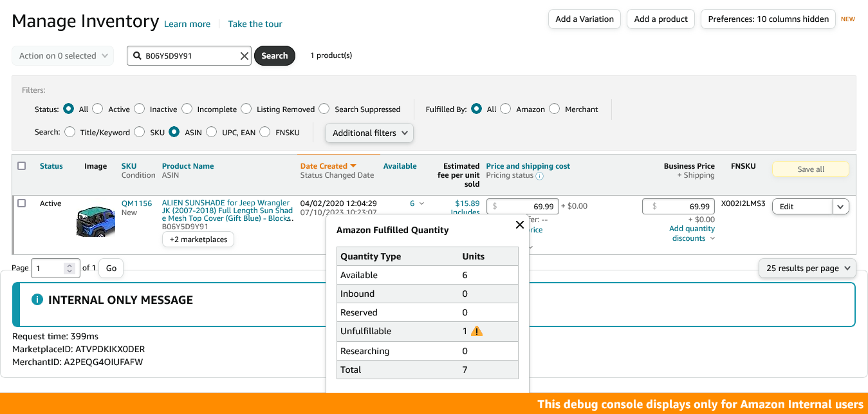Select the Search Suppressed filter
868x414 pixels.
pyautogui.click(x=324, y=109)
